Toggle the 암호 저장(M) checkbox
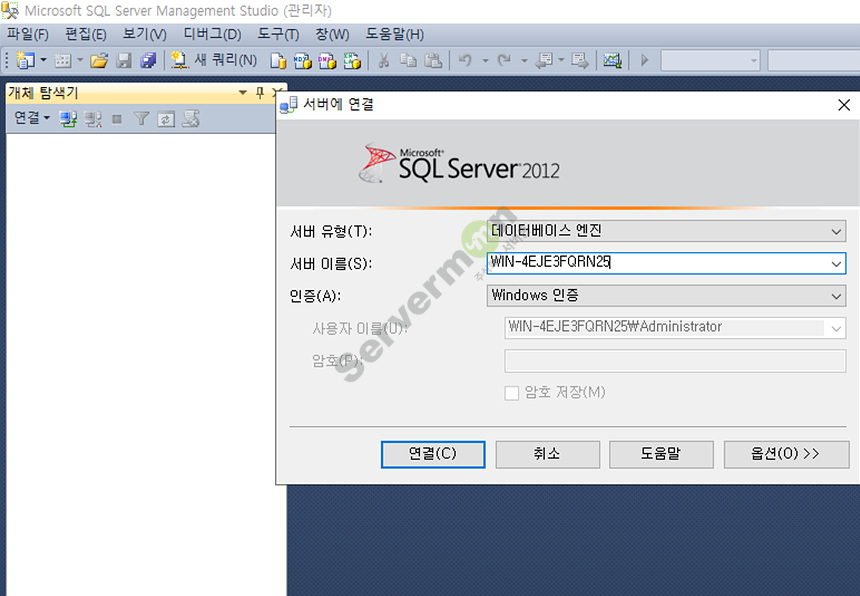This screenshot has height=596, width=860. (x=511, y=393)
